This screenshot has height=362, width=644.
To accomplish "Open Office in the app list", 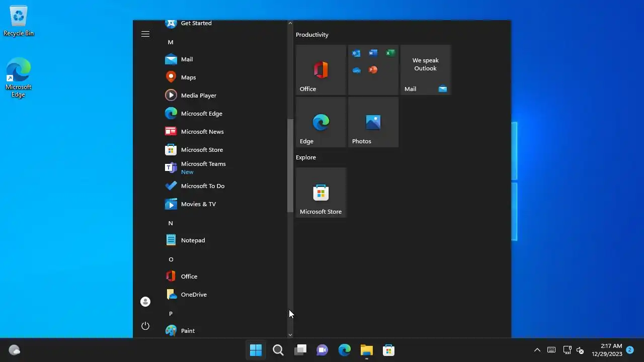I will coord(224,277).
